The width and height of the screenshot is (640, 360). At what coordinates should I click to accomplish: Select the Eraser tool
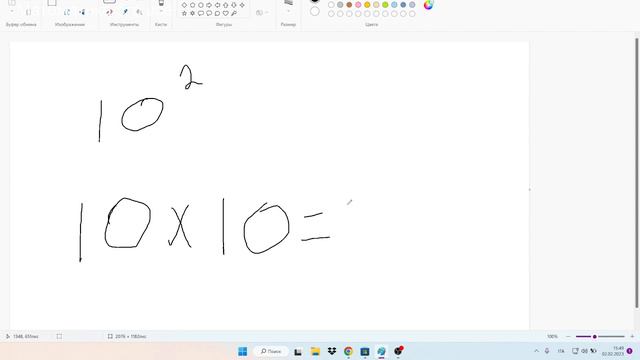coord(109,12)
